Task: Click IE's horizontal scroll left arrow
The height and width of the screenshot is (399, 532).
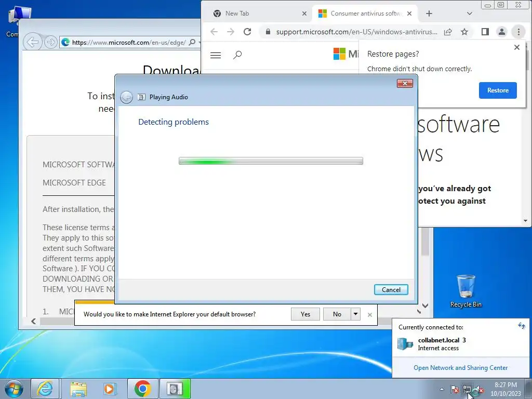Action: [33, 321]
